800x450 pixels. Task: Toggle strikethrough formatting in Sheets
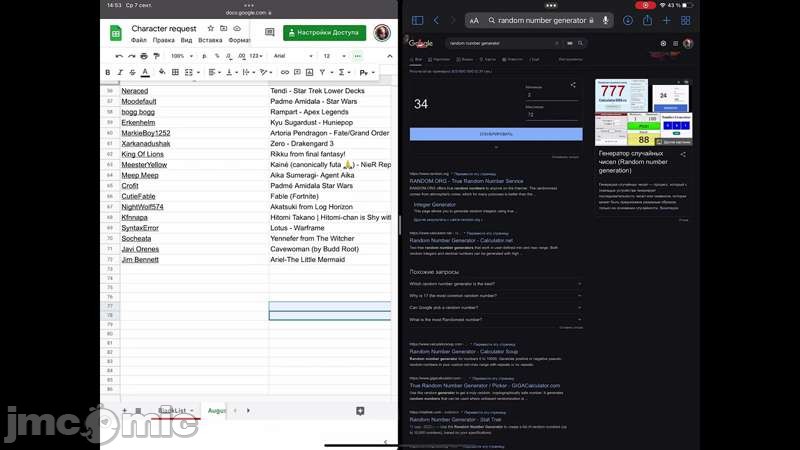pos(133,72)
